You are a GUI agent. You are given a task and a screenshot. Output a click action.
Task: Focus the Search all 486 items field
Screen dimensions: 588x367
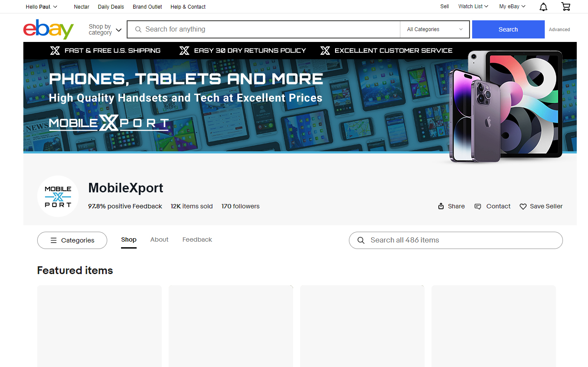click(x=456, y=240)
